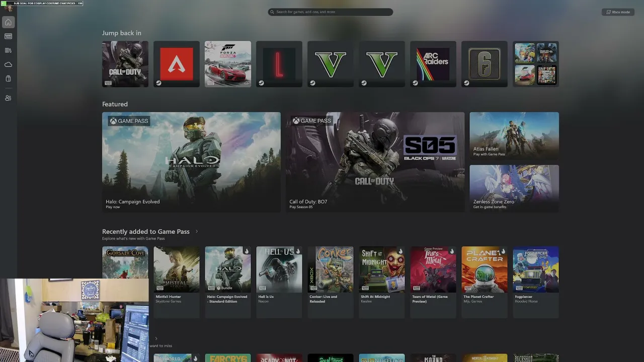Screen dimensions: 644x362
Task: Open the Forza Horizon 6 tile
Action: (228, 64)
